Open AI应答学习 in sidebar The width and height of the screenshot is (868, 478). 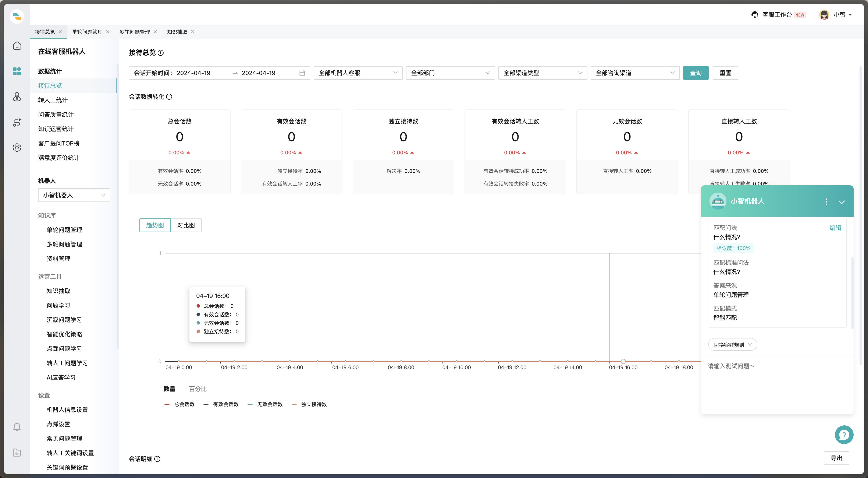coord(61,377)
